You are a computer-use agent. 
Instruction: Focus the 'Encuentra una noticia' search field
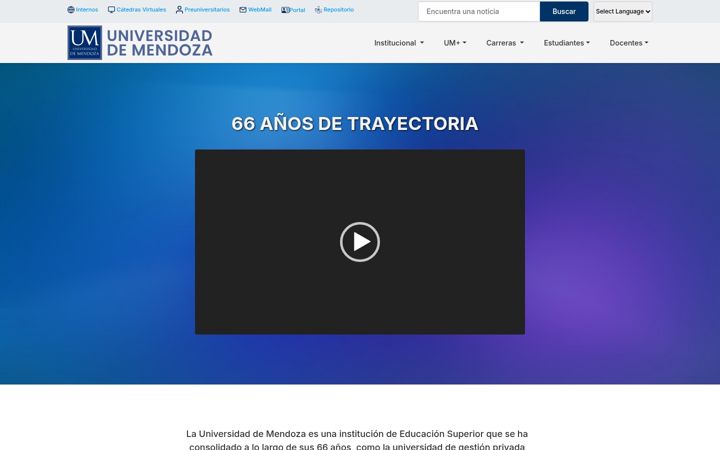tap(479, 11)
